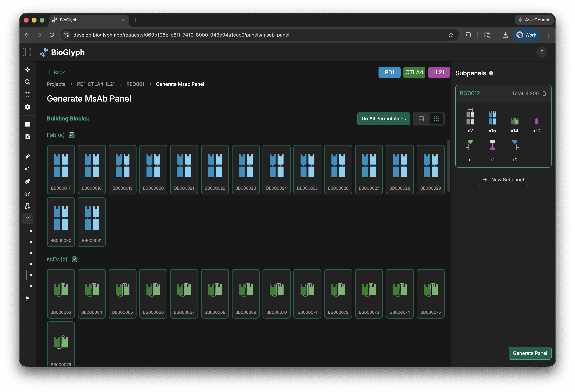Image resolution: width=575 pixels, height=392 pixels.
Task: Click the database icon in sidebar
Action: pyautogui.click(x=27, y=299)
